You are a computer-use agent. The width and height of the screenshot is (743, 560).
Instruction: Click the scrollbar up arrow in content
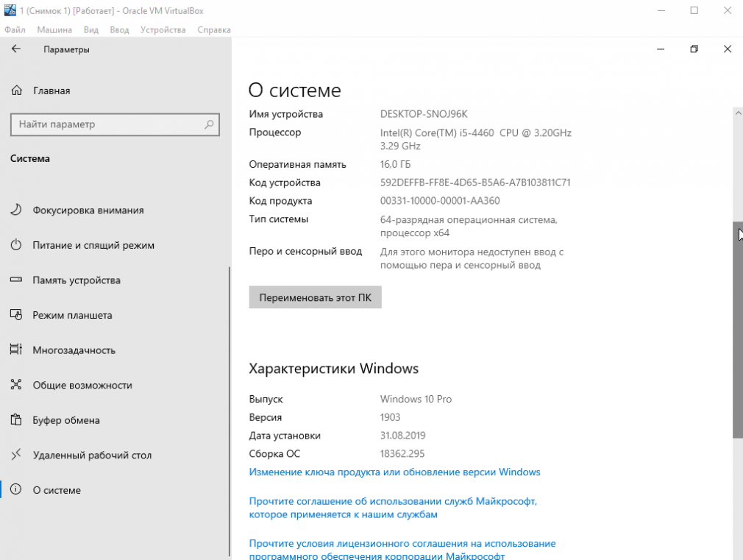click(x=738, y=113)
